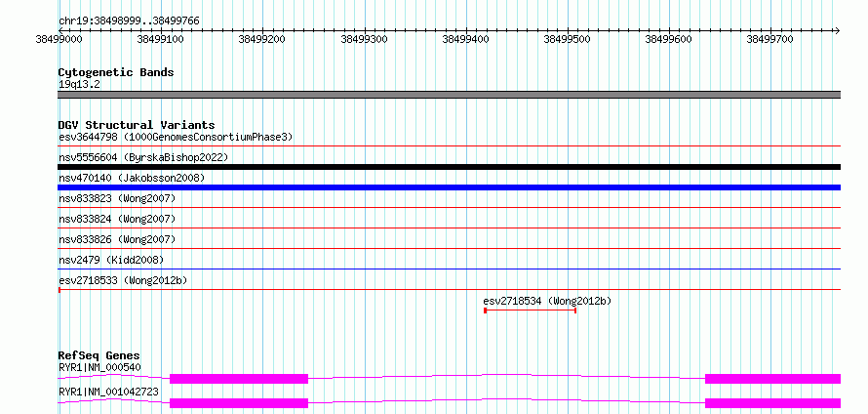The image size is (868, 414).
Task: Select the left exon block of RYR1|NM_000540
Action: [x=239, y=379]
